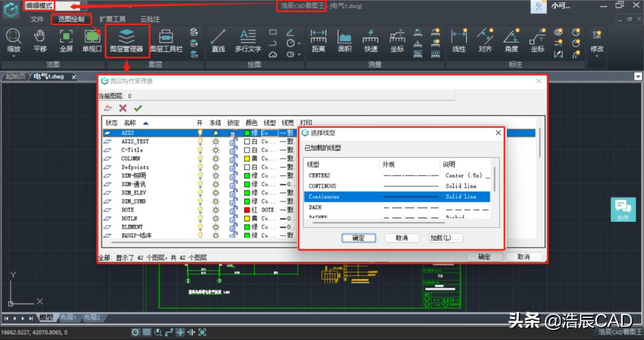
Task: Expand the 缩放 zoom dropdown arrow
Action: (x=13, y=58)
